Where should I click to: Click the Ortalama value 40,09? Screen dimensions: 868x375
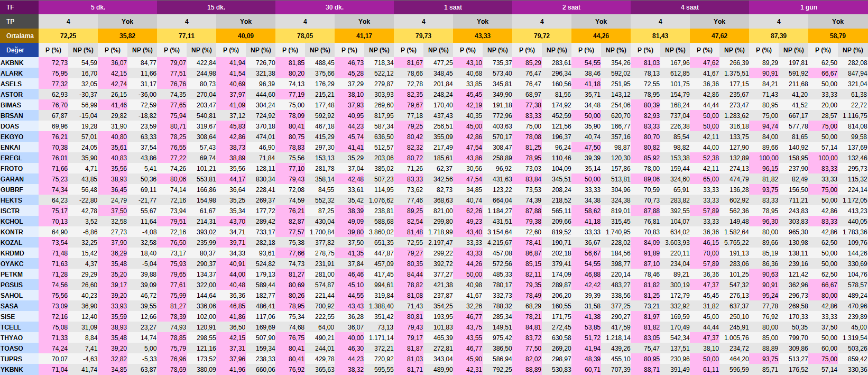[246, 36]
